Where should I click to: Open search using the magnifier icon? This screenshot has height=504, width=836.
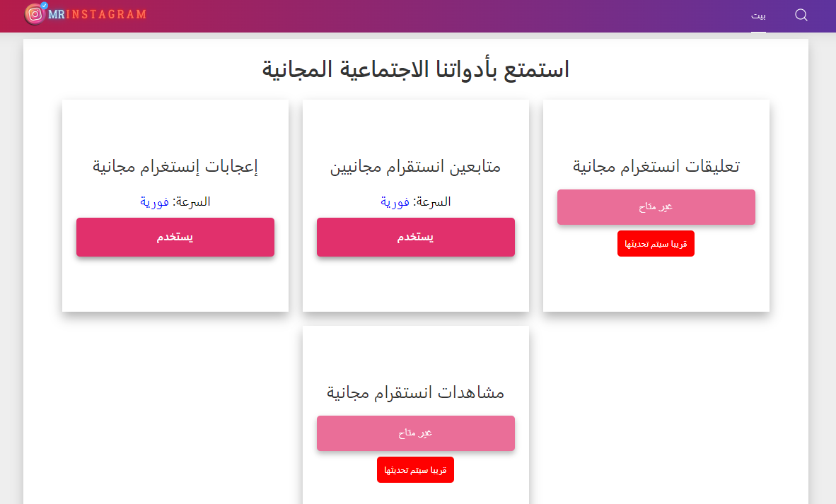point(801,15)
